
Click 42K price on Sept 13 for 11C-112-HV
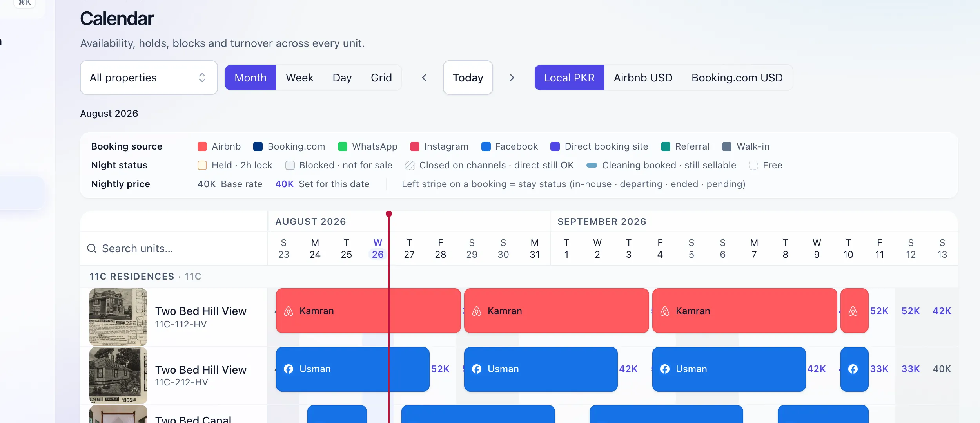pos(942,311)
